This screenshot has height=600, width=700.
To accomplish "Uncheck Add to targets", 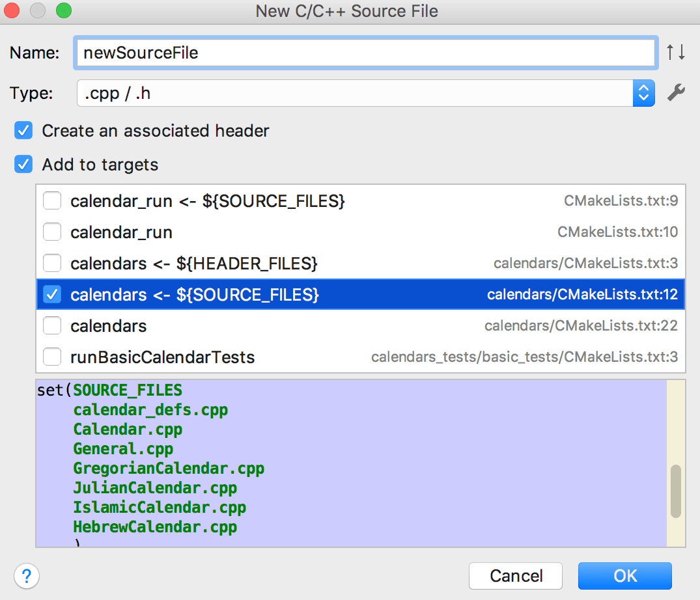I will pyautogui.click(x=23, y=164).
